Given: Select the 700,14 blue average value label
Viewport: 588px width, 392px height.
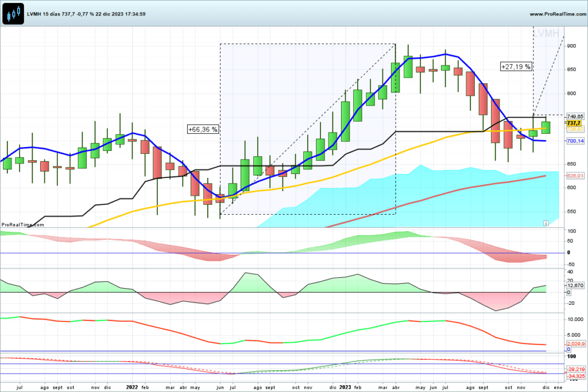Looking at the screenshot, I should pos(575,141).
